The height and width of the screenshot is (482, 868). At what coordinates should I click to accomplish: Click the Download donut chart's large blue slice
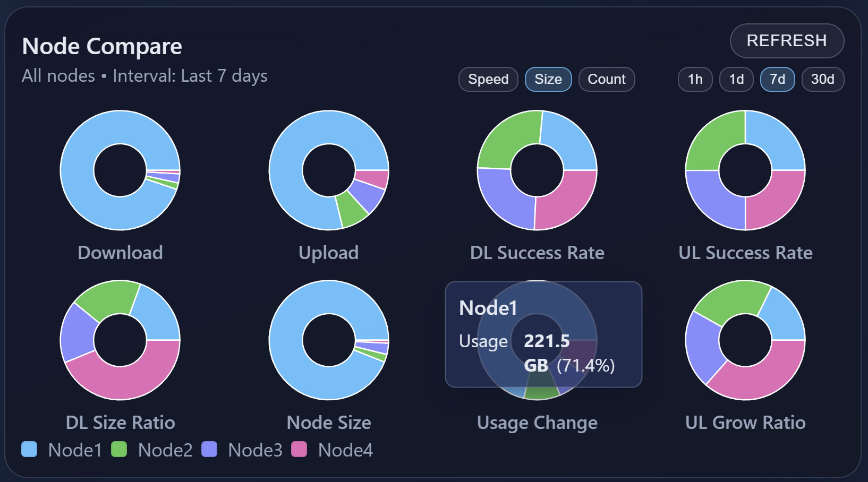(x=80, y=175)
